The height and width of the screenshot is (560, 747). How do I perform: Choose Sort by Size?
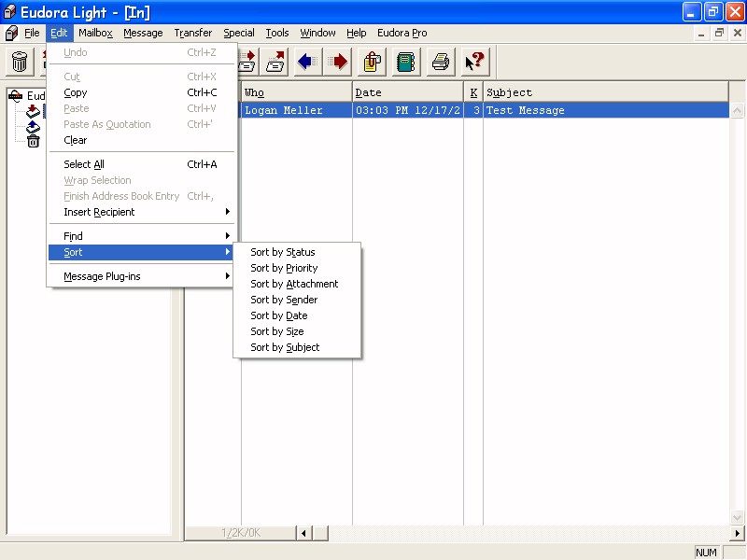click(297, 331)
